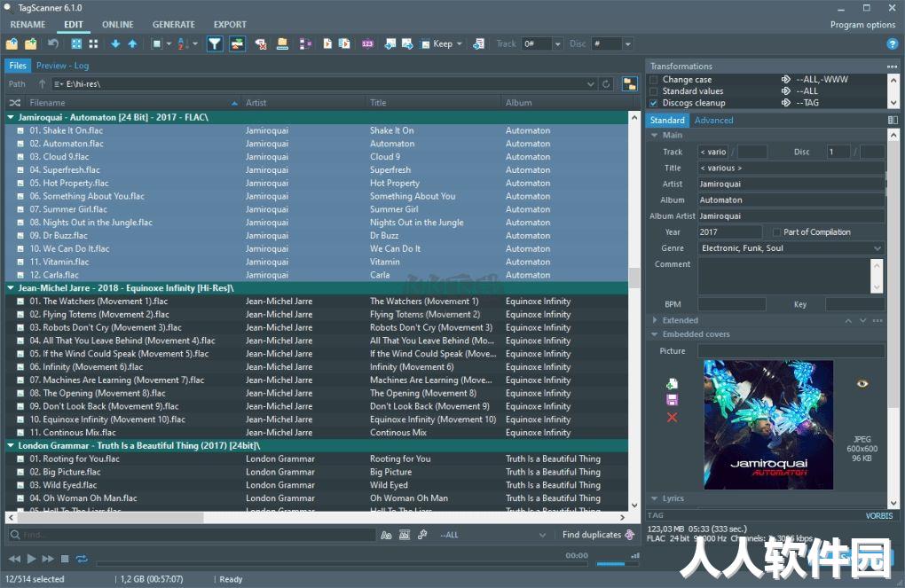Expand the Extended section
The image size is (905, 588).
tap(655, 320)
